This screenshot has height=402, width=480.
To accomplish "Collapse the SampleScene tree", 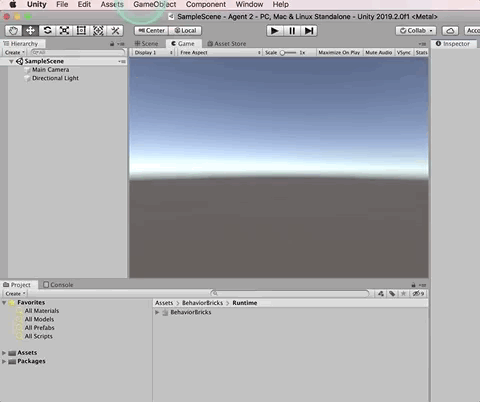I will click(x=11, y=61).
